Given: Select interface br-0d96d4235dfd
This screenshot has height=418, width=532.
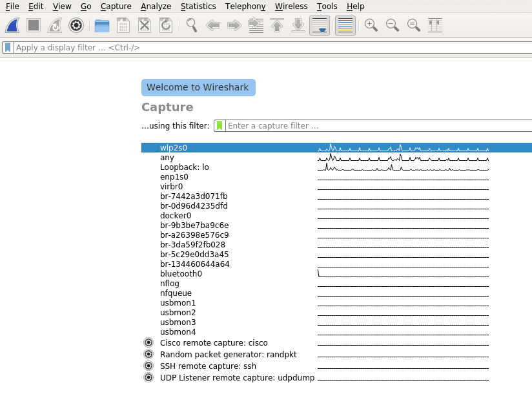Looking at the screenshot, I should pos(336,206).
